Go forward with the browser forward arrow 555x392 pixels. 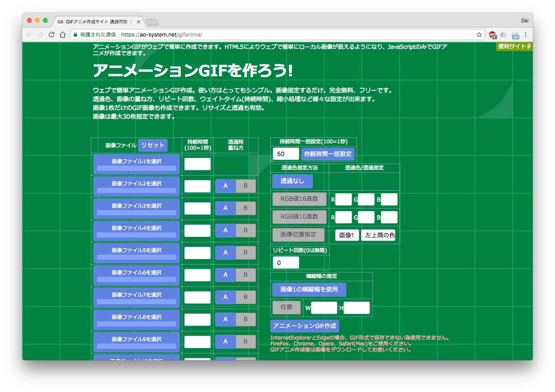40,35
